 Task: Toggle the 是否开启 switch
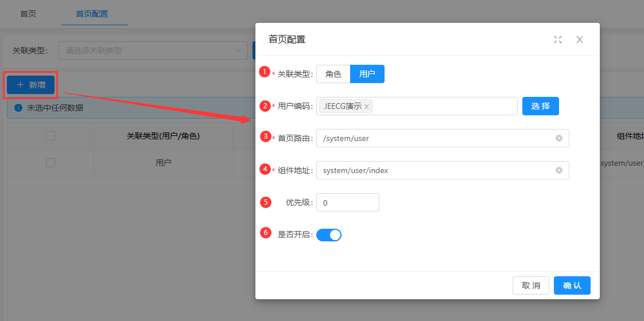pos(329,234)
